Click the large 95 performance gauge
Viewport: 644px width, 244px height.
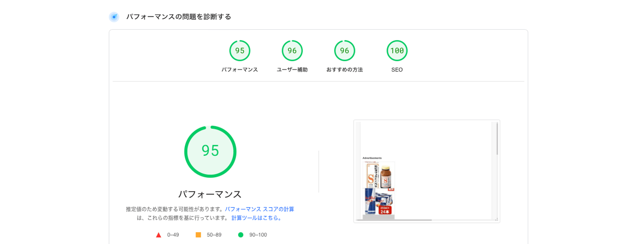tap(210, 151)
